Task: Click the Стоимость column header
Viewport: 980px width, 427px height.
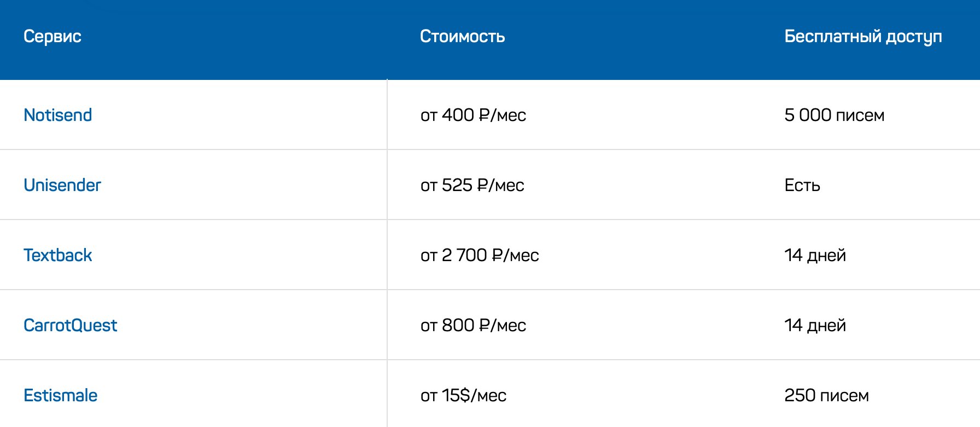Action: (462, 37)
